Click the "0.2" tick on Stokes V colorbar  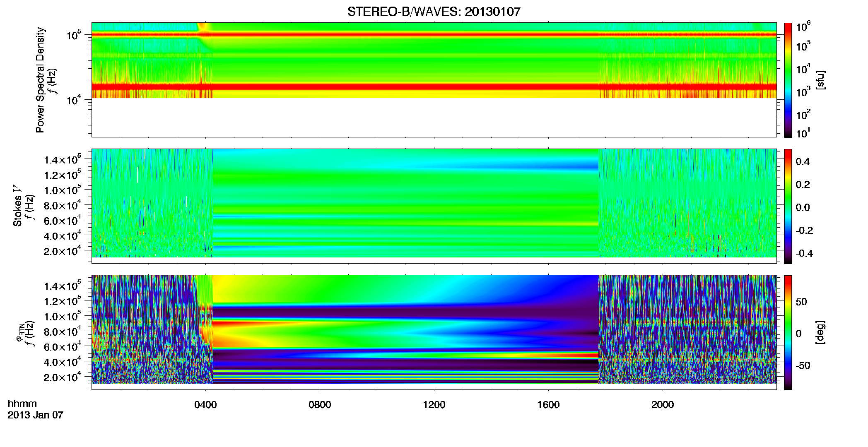point(803,185)
